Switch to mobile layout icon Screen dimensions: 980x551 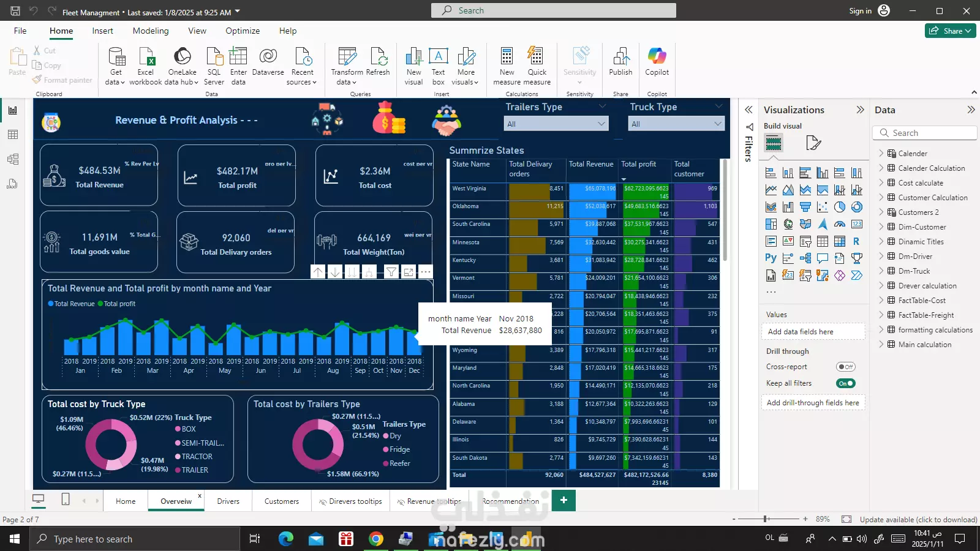pyautogui.click(x=66, y=500)
